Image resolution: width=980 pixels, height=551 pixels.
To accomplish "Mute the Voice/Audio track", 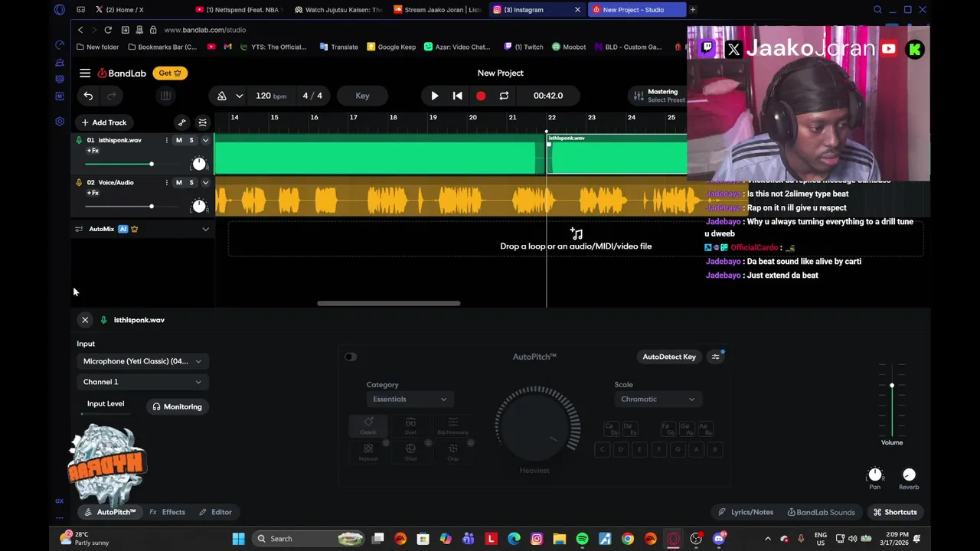I will click(179, 182).
